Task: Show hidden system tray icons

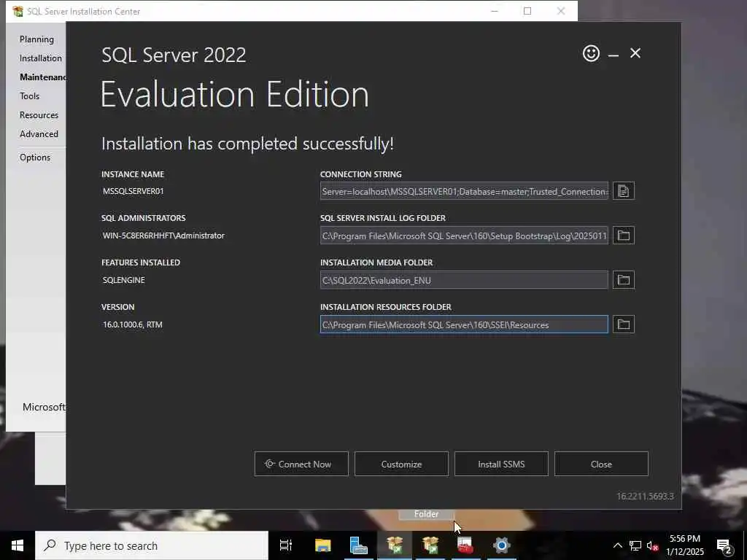Action: tap(617, 545)
